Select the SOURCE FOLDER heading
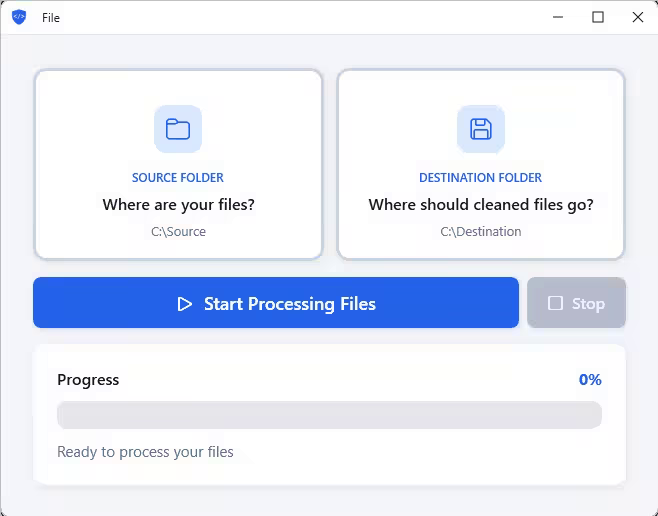Image resolution: width=658 pixels, height=516 pixels. [178, 178]
